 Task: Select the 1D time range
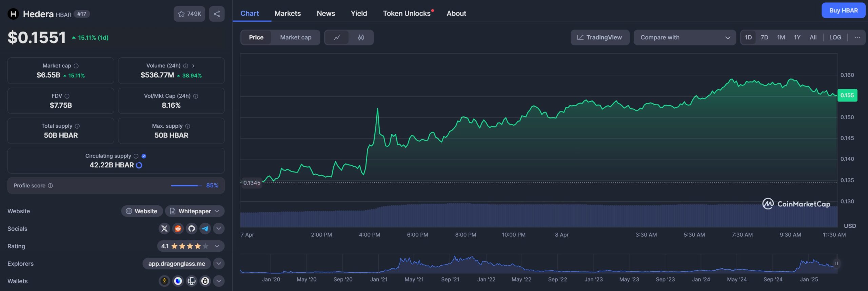[x=748, y=37]
